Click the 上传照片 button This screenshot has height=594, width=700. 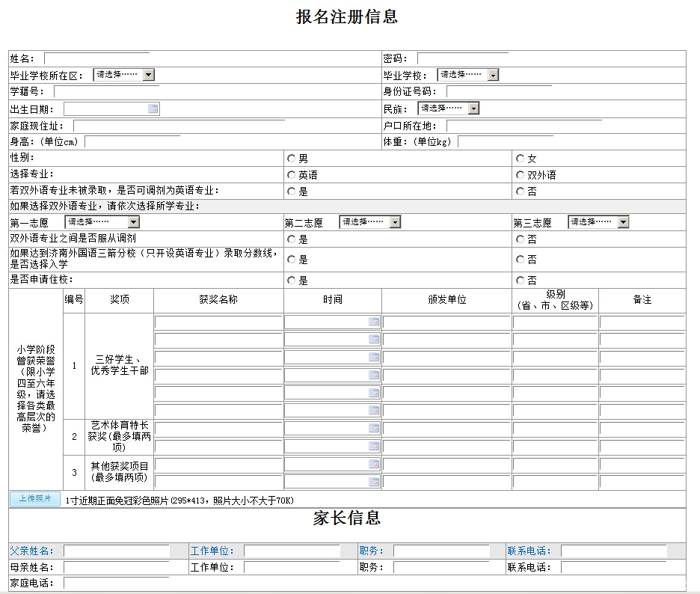34,499
